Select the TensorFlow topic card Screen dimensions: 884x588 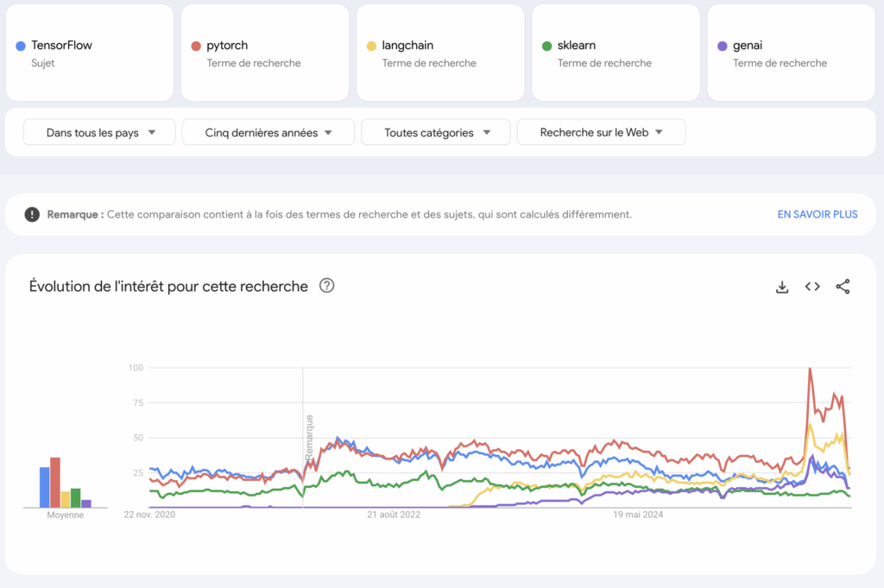tap(89, 54)
